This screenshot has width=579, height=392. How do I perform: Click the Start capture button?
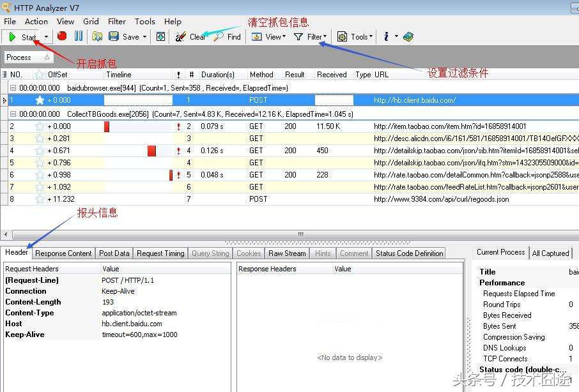point(22,36)
